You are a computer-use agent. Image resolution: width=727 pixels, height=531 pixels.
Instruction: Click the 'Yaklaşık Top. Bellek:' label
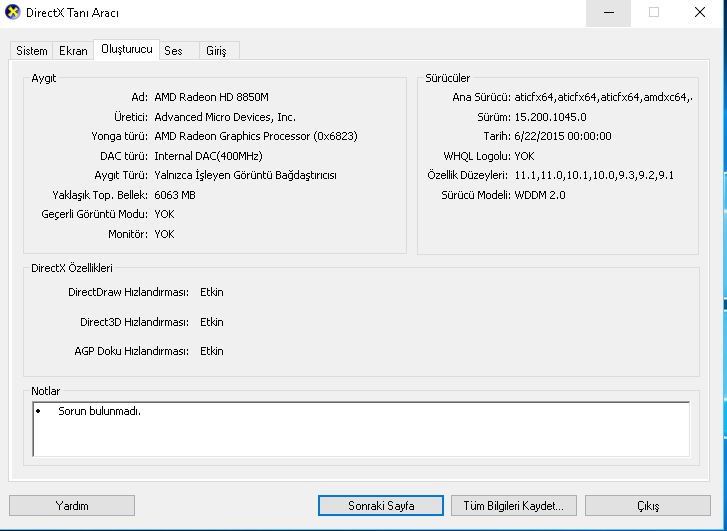tap(100, 195)
